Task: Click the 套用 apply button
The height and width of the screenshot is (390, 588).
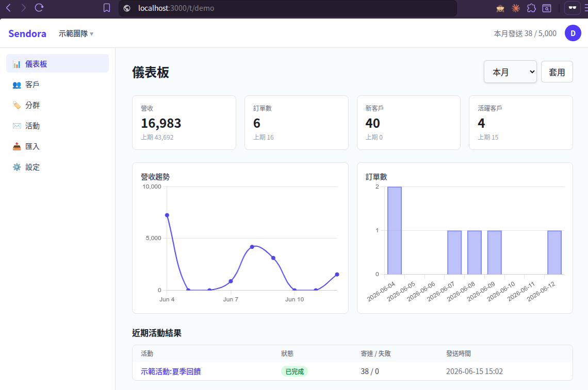Action: 557,72
